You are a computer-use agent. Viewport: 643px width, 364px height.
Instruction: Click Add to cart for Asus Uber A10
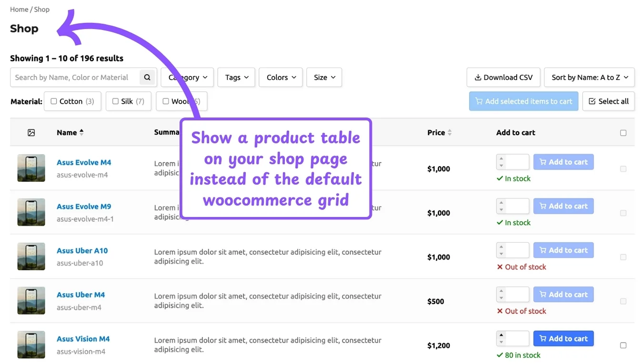point(563,250)
